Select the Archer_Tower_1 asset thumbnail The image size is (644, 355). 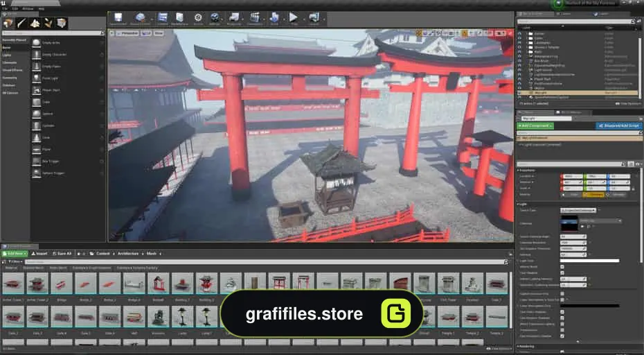pos(13,284)
